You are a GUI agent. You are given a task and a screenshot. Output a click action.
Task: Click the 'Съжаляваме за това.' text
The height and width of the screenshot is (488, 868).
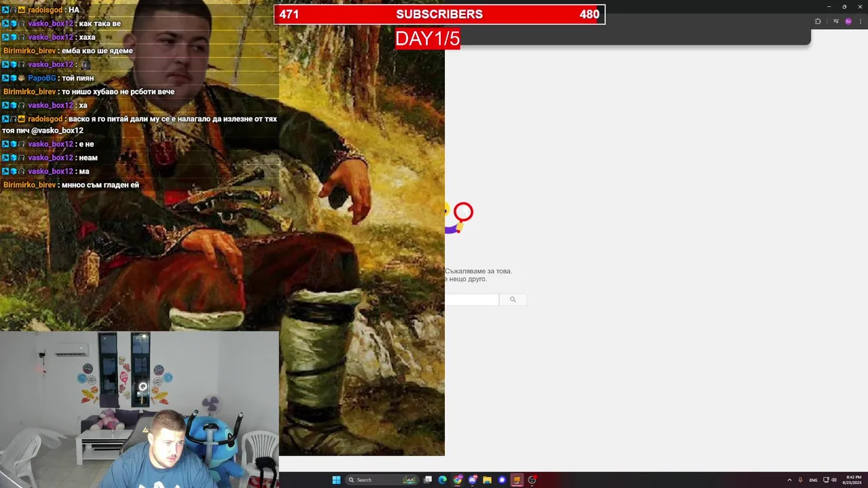[479, 271]
